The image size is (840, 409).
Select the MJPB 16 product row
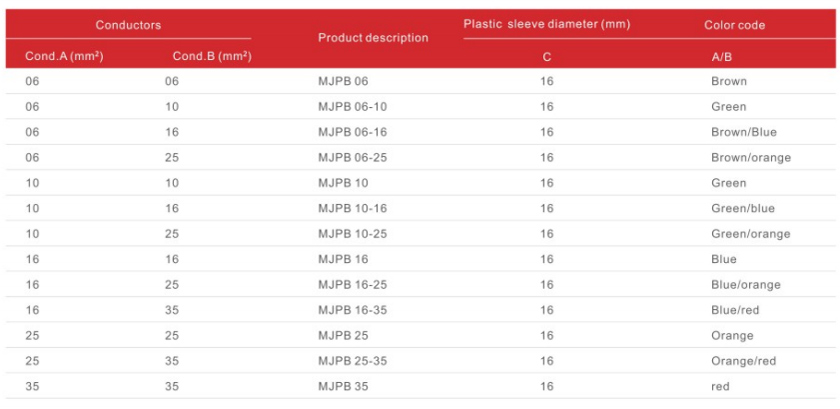(x=420, y=259)
